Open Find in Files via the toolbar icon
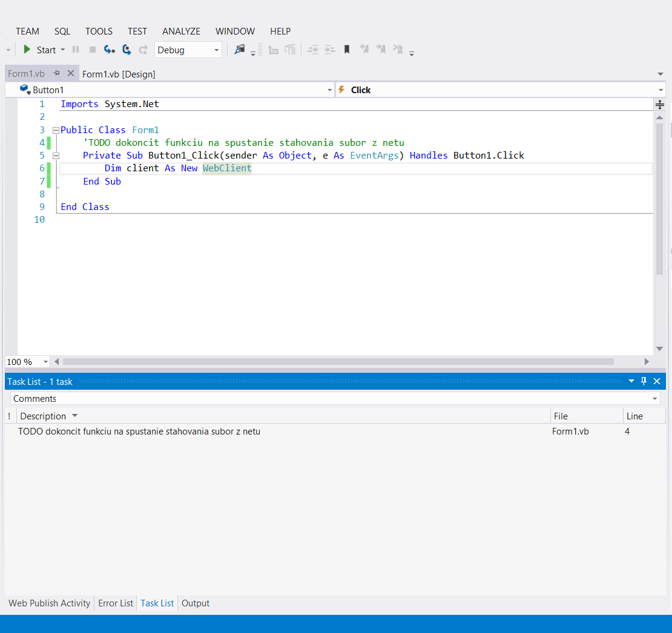Viewport: 672px width, 633px height. (239, 49)
